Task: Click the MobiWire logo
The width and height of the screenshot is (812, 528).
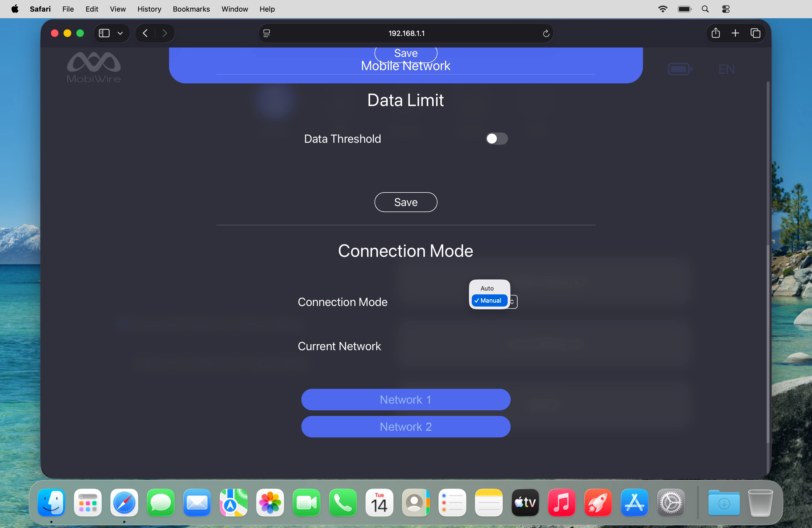Action: tap(94, 68)
